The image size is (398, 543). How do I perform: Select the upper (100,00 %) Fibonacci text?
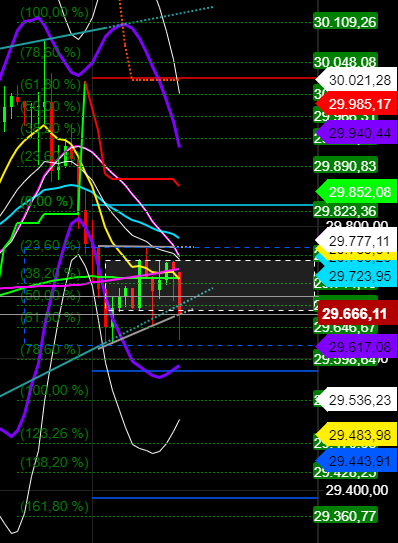55,13
